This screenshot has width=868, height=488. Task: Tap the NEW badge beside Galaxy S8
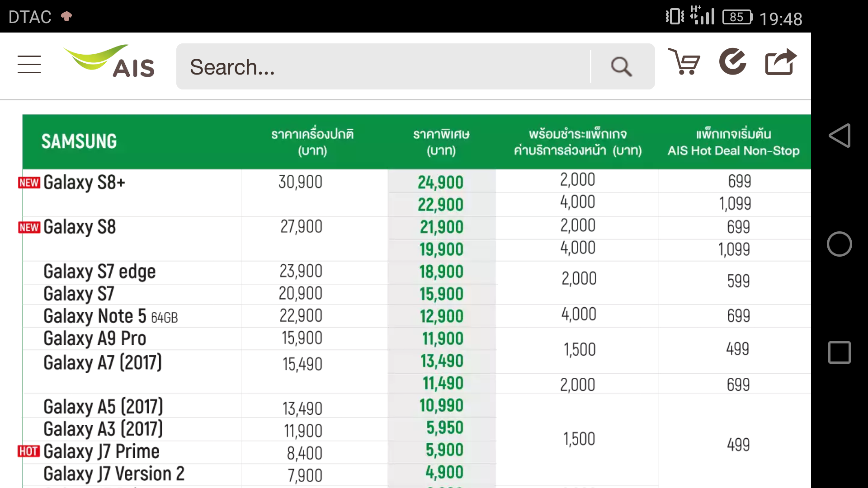(29, 227)
